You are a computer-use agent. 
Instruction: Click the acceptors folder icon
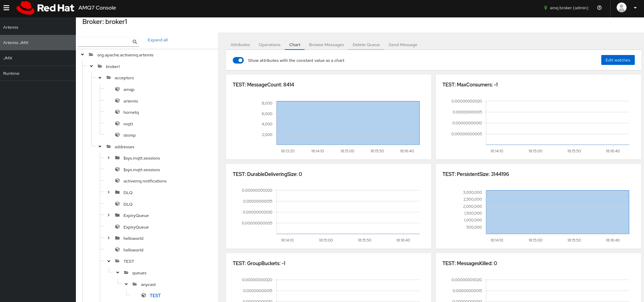109,78
